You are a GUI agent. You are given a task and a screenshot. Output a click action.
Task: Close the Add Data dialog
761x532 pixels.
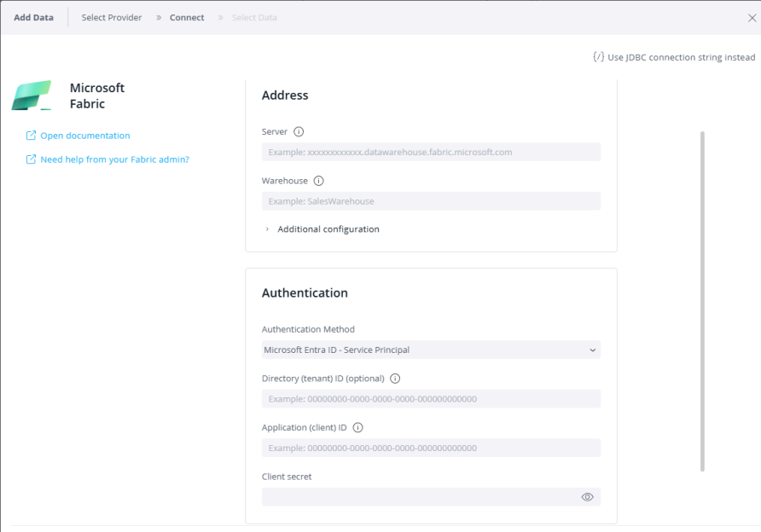(752, 18)
